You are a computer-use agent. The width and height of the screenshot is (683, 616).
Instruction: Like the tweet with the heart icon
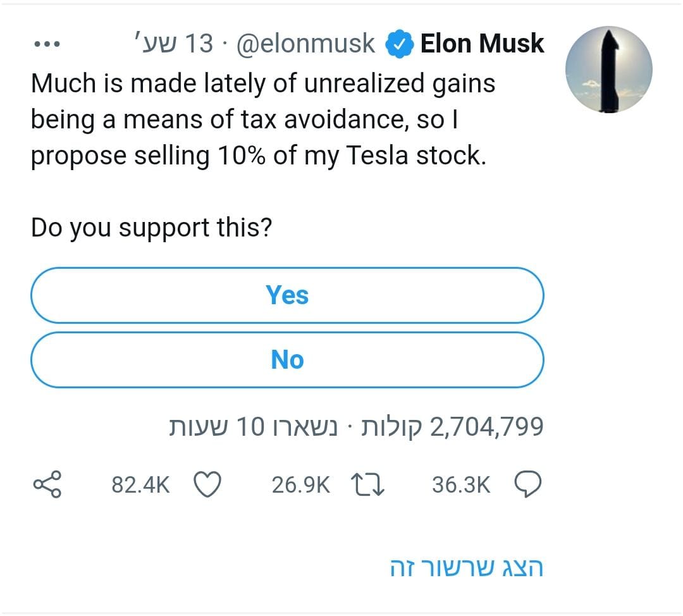click(207, 485)
